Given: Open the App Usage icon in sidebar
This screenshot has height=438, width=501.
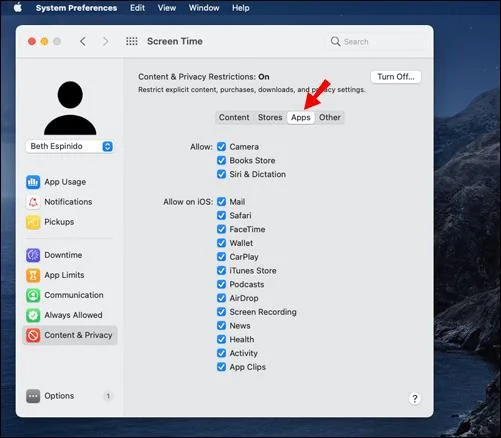Looking at the screenshot, I should pos(33,182).
